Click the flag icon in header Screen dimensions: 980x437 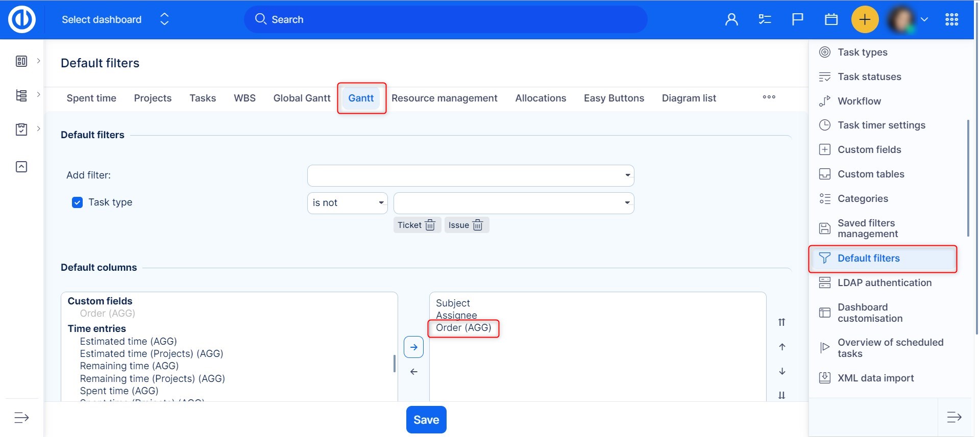pos(797,20)
